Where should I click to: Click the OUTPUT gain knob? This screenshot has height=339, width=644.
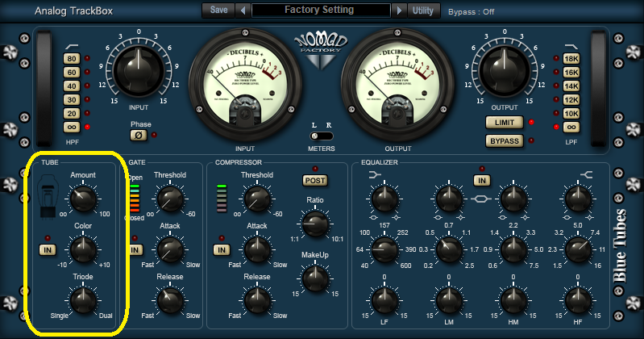(505, 70)
